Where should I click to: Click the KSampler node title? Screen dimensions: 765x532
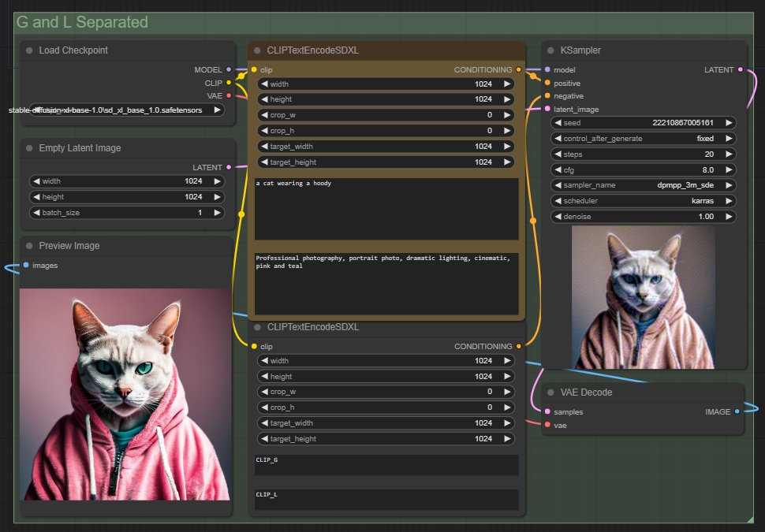[x=580, y=50]
